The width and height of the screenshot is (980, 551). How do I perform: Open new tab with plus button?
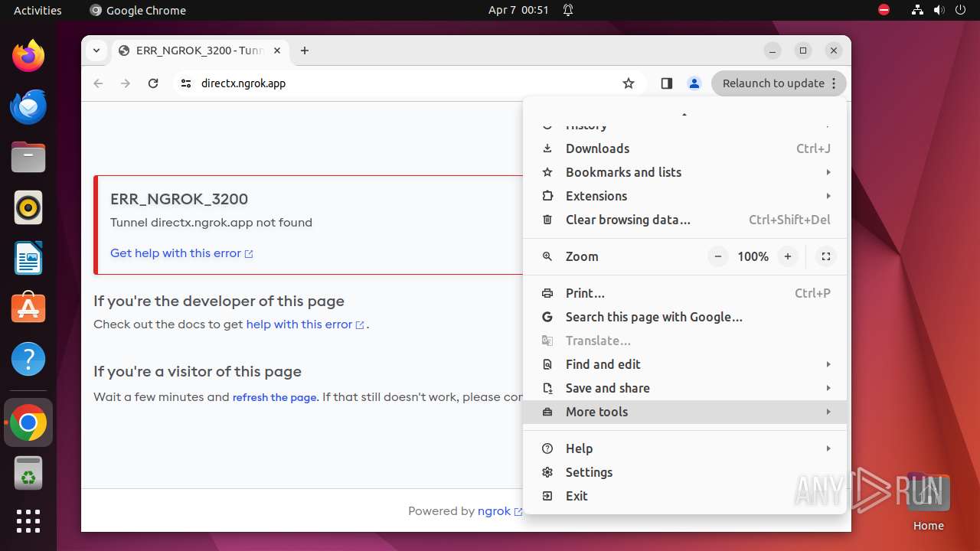click(305, 51)
